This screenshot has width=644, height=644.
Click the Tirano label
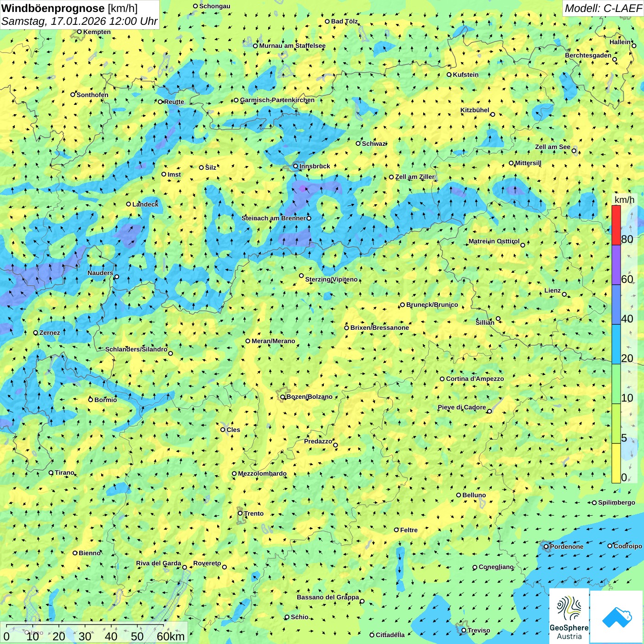pyautogui.click(x=64, y=472)
